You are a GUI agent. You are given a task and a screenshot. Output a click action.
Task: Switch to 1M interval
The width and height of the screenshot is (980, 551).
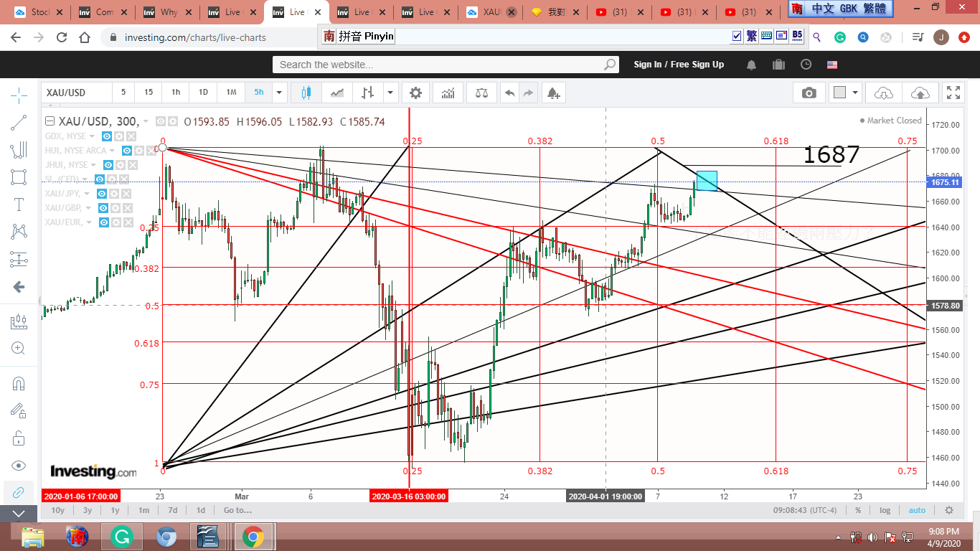pyautogui.click(x=231, y=93)
